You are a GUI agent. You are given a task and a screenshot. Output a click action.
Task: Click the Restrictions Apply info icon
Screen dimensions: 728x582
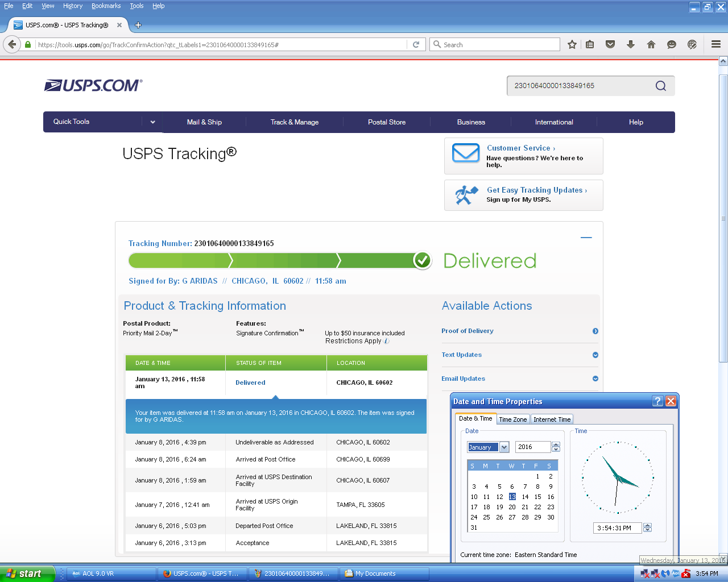[387, 341]
